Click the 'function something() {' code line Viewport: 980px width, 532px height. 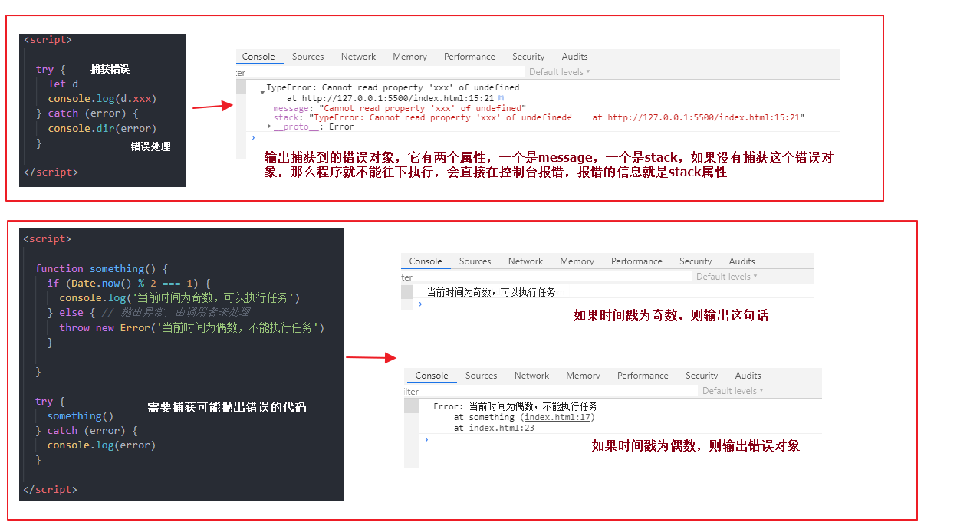(x=101, y=269)
